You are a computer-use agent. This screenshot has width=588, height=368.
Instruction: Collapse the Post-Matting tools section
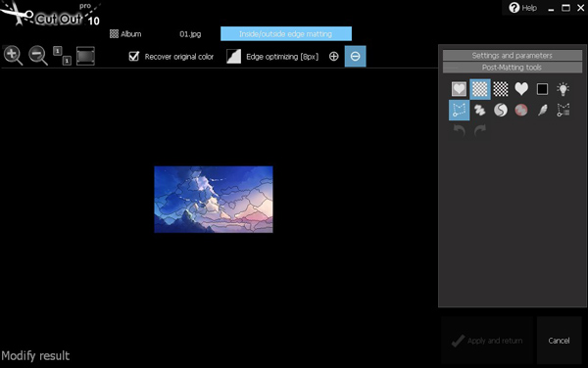coord(513,68)
